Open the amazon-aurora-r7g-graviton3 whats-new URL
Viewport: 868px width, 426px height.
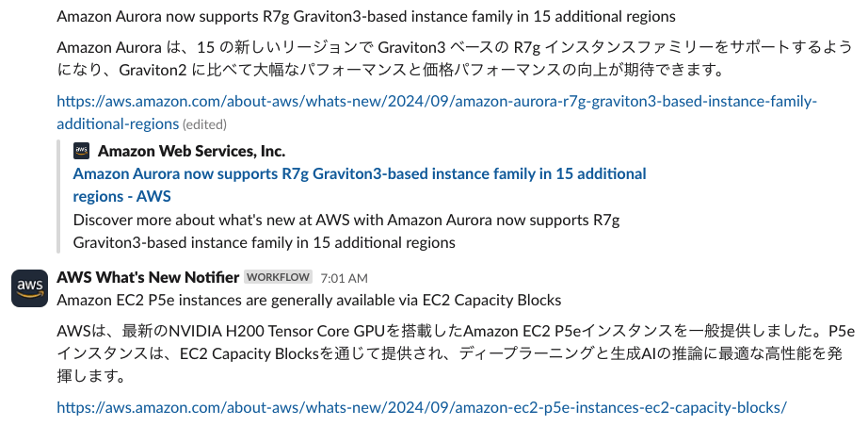[436, 102]
